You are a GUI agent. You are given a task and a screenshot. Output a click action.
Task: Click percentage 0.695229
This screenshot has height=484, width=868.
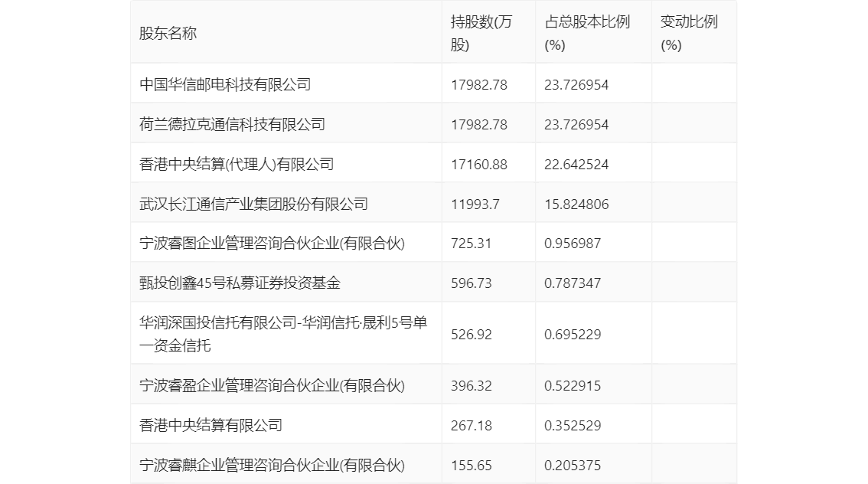(x=573, y=335)
